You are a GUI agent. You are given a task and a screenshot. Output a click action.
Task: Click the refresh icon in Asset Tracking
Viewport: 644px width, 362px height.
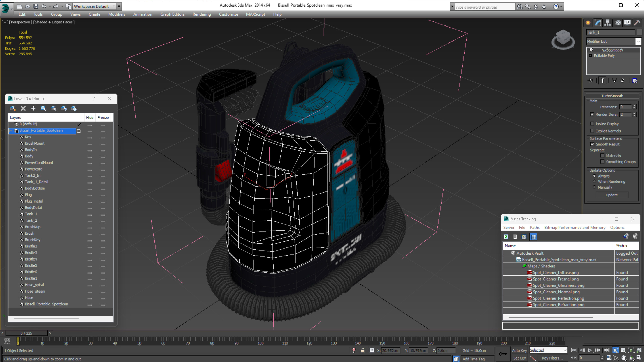point(506,237)
